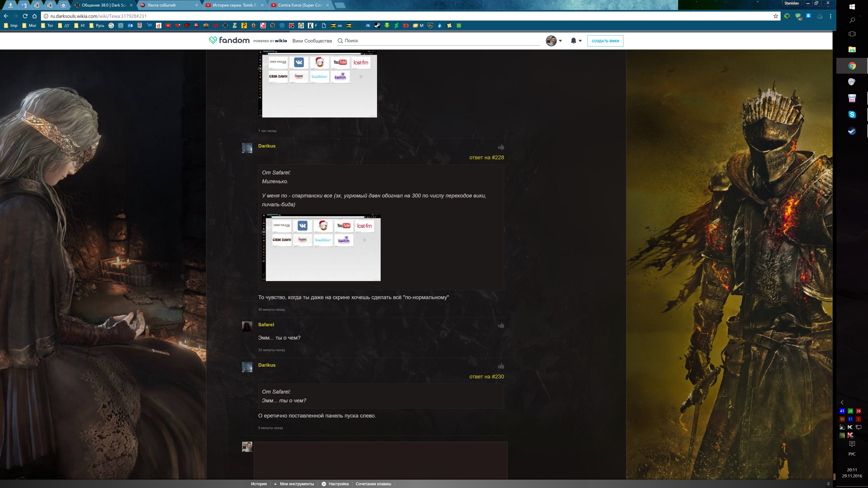This screenshot has width=868, height=488.
Task: Open the screenshot thumbnail in the top post
Action: [318, 84]
